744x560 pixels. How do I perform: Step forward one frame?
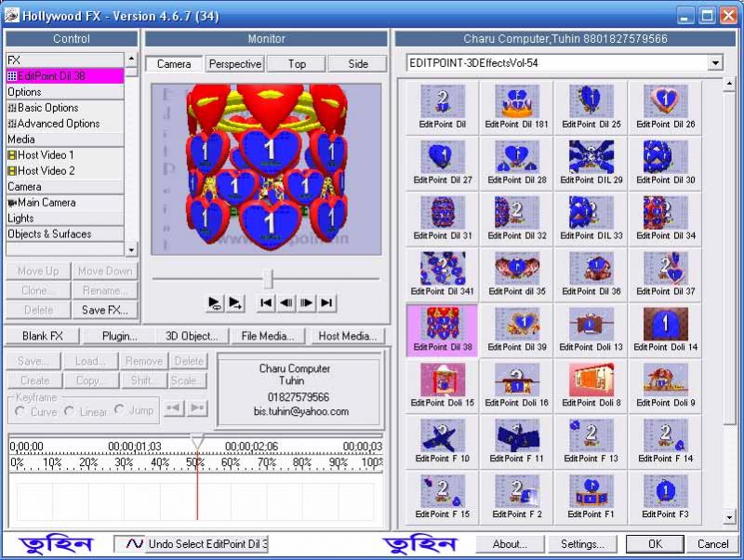coord(306,302)
